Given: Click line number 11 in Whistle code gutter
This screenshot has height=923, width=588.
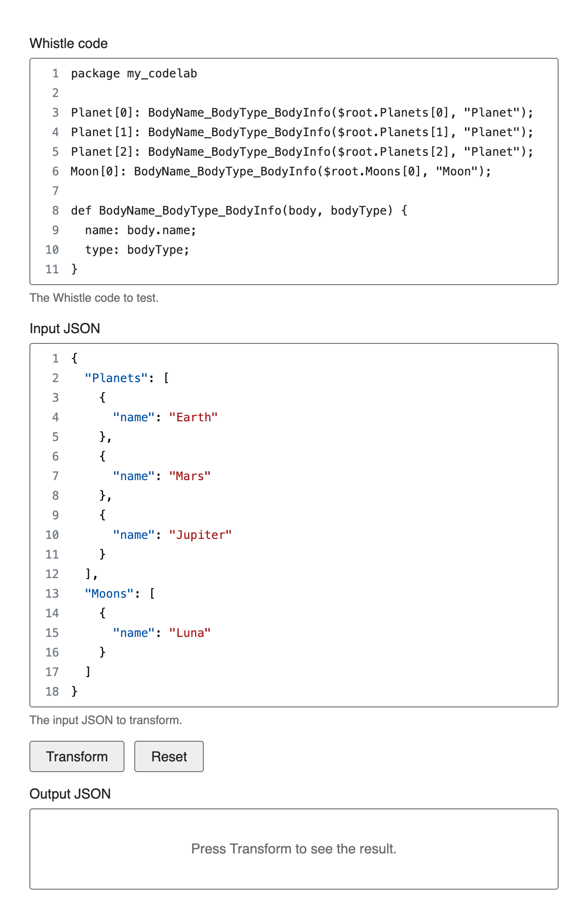Looking at the screenshot, I should tap(52, 269).
